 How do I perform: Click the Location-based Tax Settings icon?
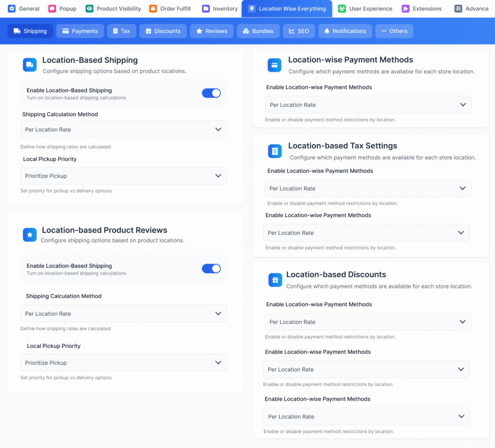click(275, 151)
